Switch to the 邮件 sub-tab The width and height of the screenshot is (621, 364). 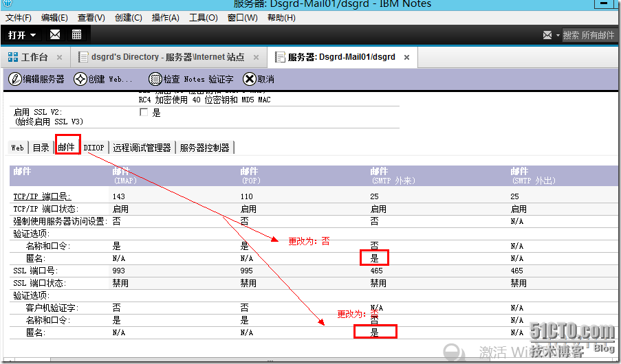(x=67, y=147)
